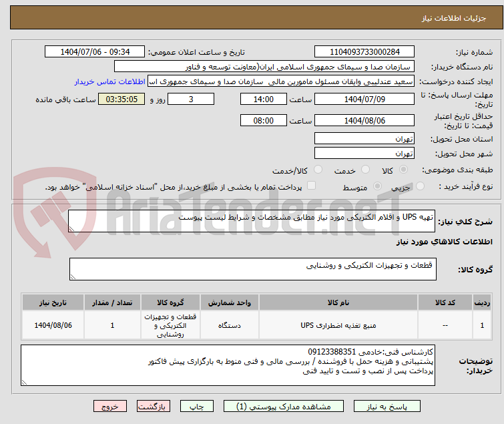Image resolution: width=504 pixels, height=424 pixels.
Task: Click the خروج exit button
Action: tap(110, 407)
